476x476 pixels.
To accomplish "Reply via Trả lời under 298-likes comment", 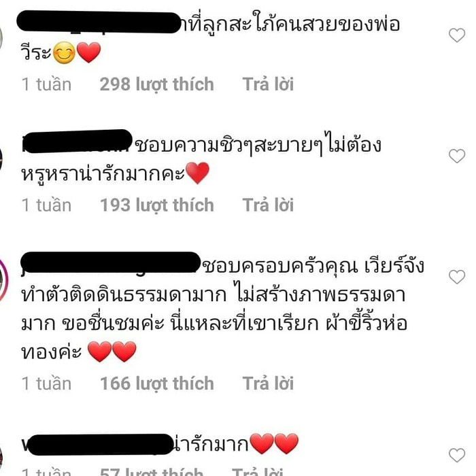I will (x=268, y=84).
